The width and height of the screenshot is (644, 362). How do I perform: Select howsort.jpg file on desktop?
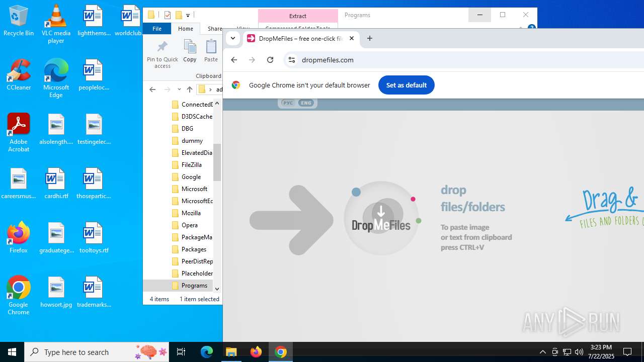[56, 292]
